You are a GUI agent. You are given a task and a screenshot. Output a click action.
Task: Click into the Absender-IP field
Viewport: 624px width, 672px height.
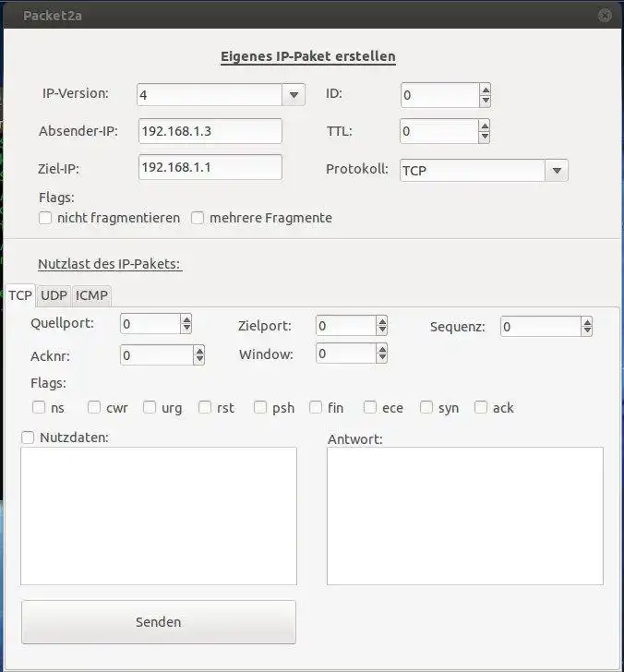[x=210, y=131]
